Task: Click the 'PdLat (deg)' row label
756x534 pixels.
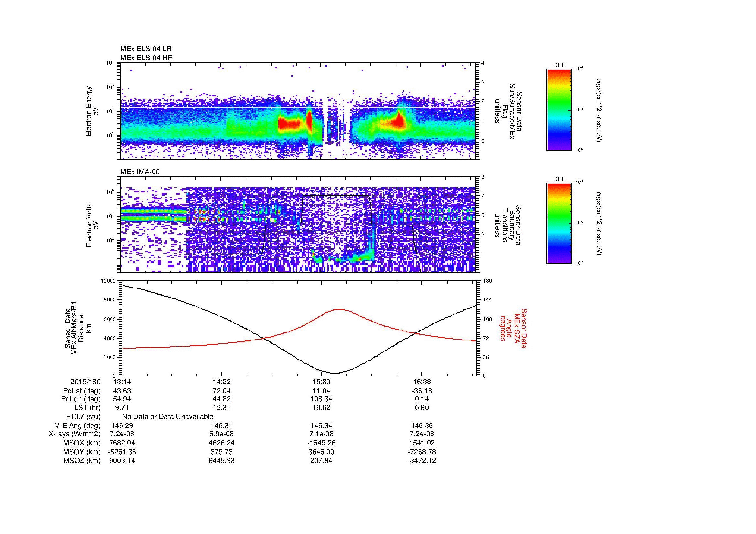Action: (x=82, y=391)
